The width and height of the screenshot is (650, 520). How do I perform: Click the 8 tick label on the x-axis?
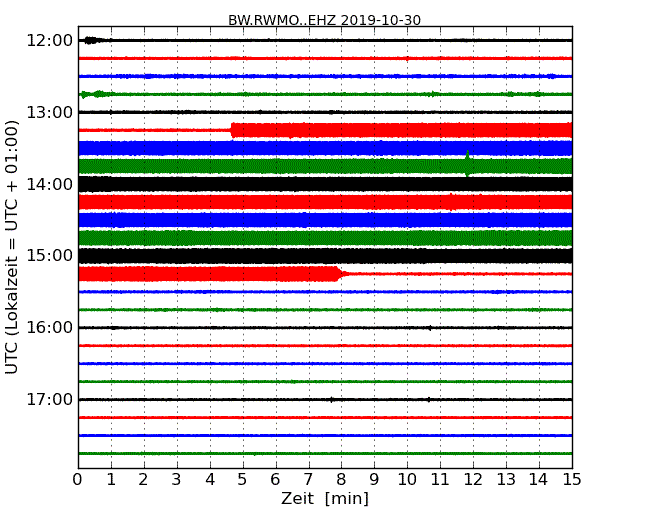tap(341, 480)
